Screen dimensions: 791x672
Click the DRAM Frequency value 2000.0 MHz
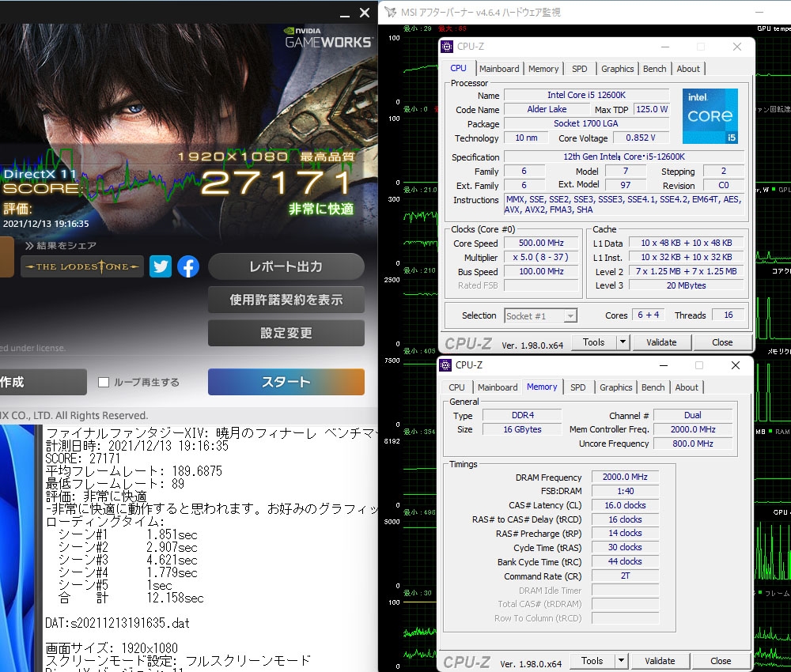[625, 477]
